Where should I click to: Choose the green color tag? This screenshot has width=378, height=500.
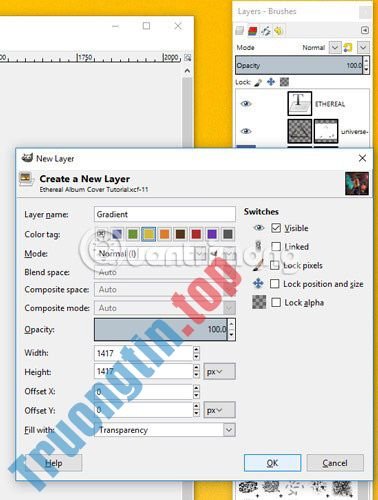click(133, 234)
